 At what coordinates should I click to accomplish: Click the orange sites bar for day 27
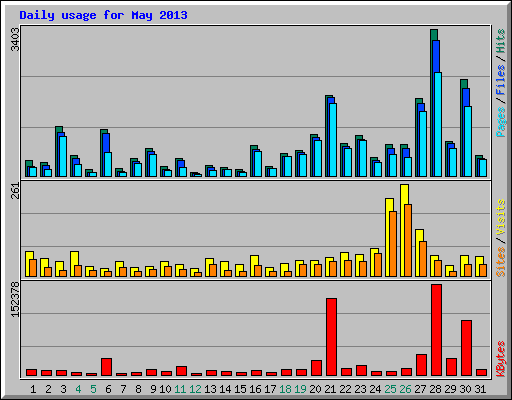tap(423, 259)
